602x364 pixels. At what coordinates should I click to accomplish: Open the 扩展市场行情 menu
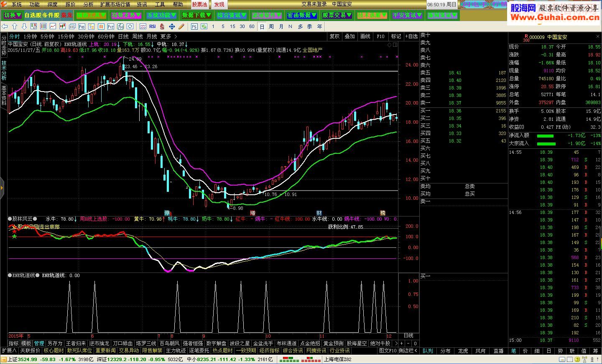point(115,4)
